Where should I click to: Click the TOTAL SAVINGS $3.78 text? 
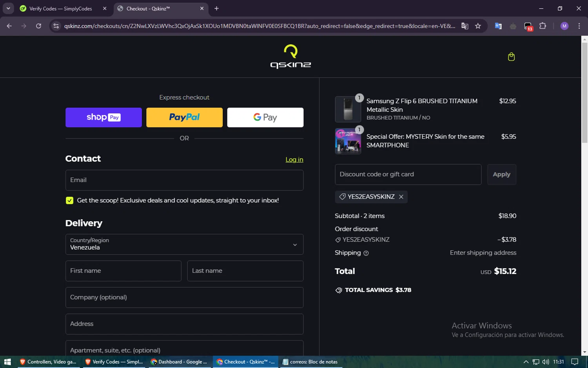click(378, 290)
